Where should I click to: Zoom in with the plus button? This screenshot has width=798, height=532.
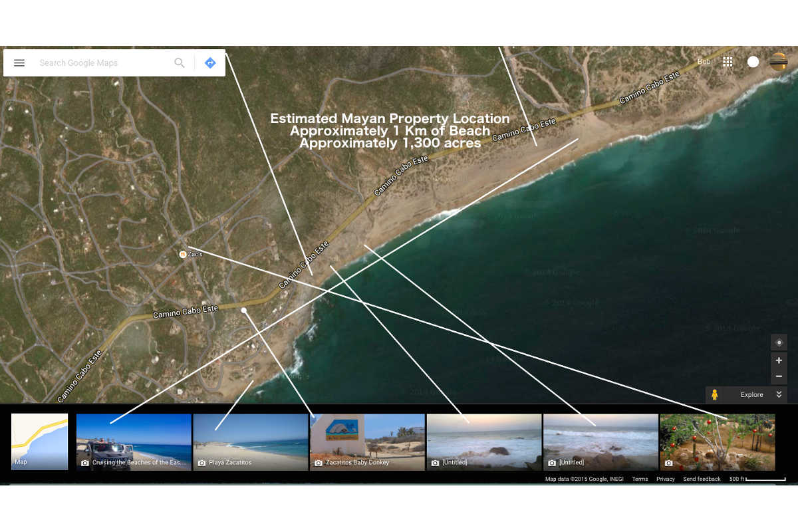coord(779,360)
